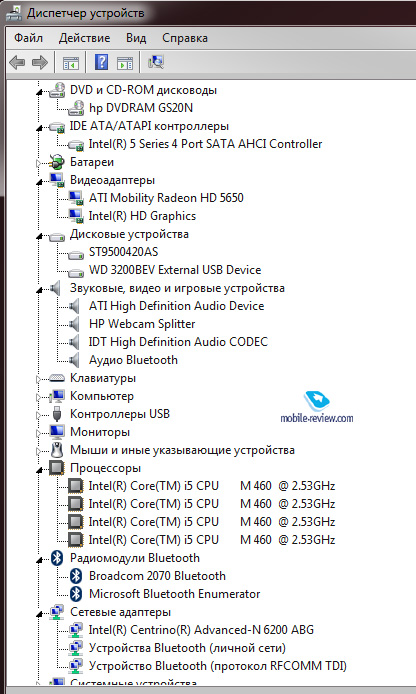
Task: Click the Сетевые адаптеры category icon
Action: click(x=57, y=612)
